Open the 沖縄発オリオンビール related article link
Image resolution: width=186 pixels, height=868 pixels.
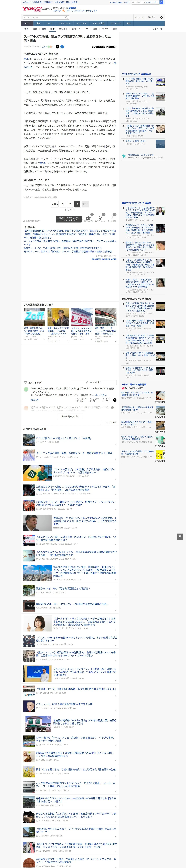[x=69, y=236]
